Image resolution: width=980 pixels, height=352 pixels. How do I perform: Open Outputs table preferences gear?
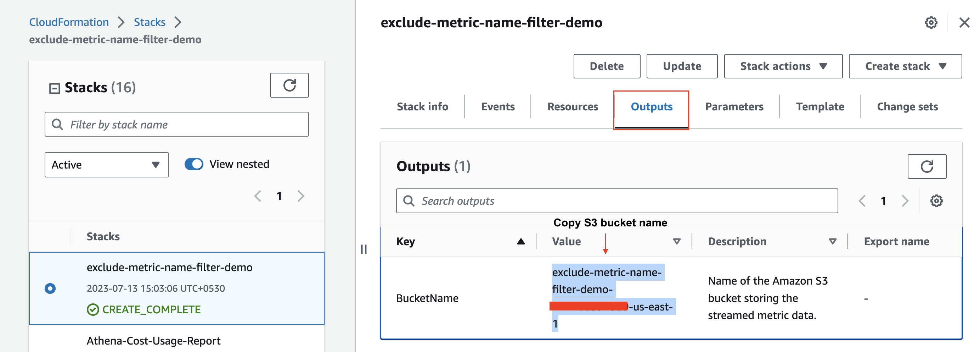click(937, 201)
